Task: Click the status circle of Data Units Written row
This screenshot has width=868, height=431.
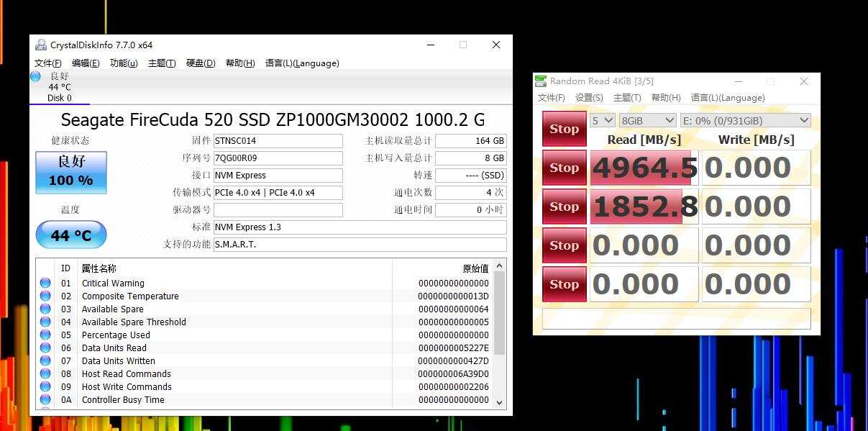Action: point(45,361)
